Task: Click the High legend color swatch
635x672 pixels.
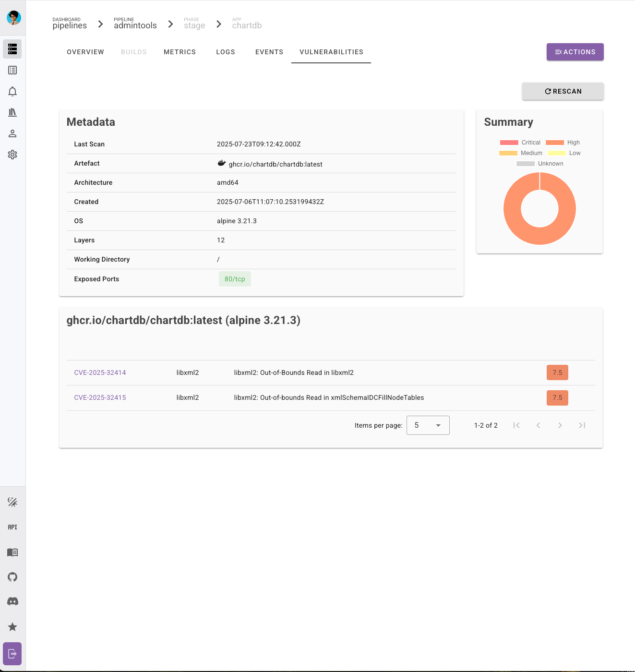Action: tap(555, 143)
